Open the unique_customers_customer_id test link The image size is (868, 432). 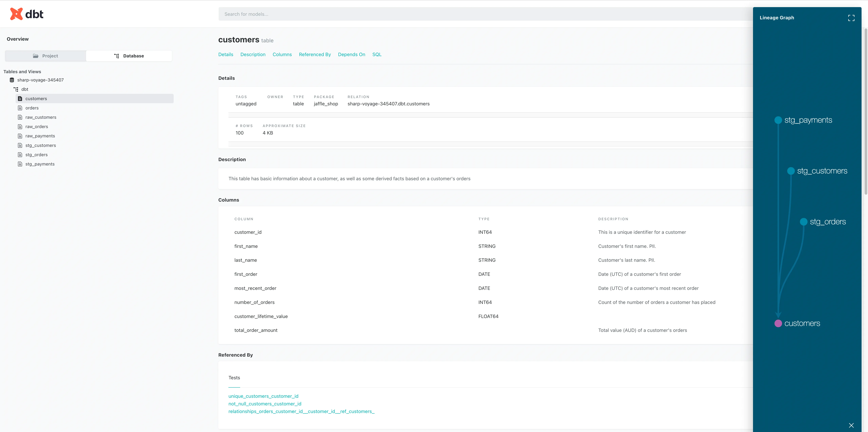click(x=263, y=396)
